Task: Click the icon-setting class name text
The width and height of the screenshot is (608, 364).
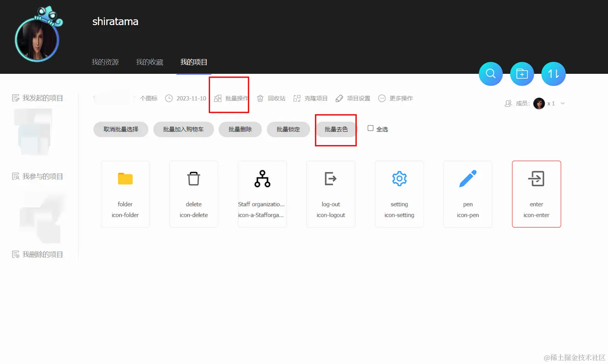Action: coord(400,215)
